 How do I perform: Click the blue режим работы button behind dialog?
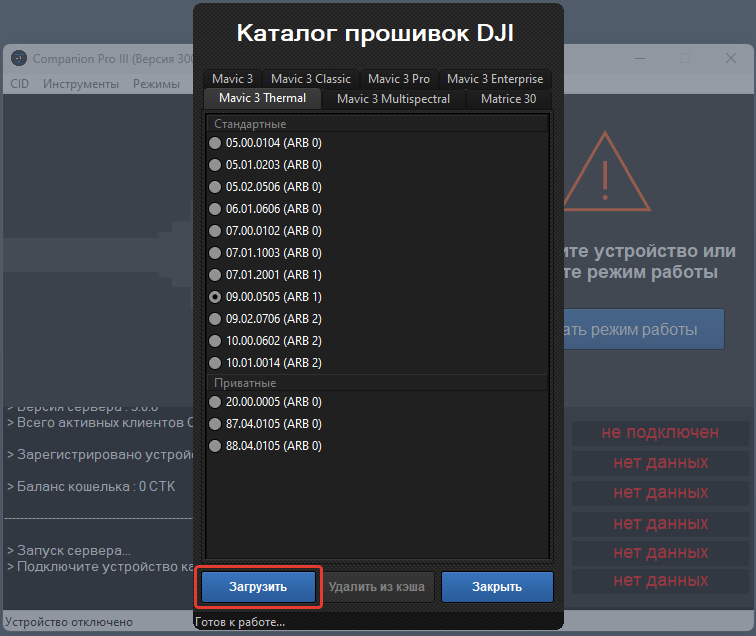click(x=644, y=329)
